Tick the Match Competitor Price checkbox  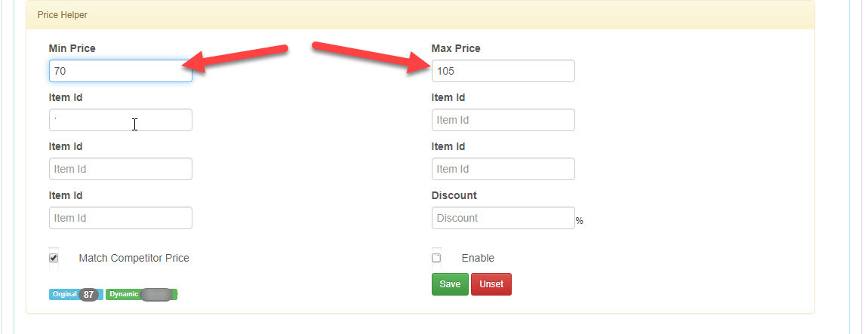click(x=54, y=258)
